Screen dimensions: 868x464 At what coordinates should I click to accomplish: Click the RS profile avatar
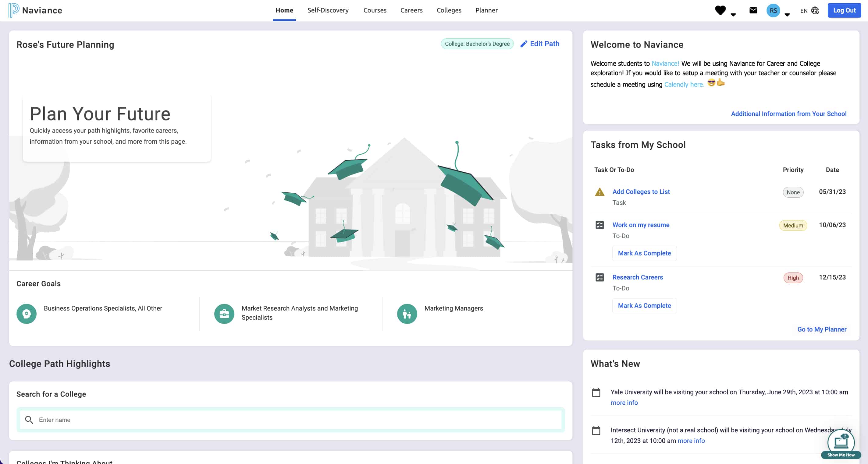click(x=773, y=10)
